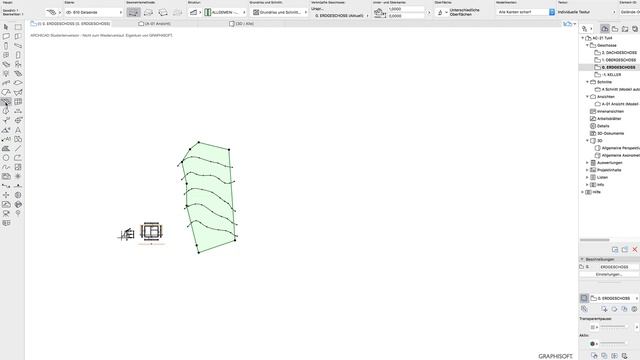Open Grundriss und Schnitt settings
This screenshot has height=360, width=640.
(280, 13)
